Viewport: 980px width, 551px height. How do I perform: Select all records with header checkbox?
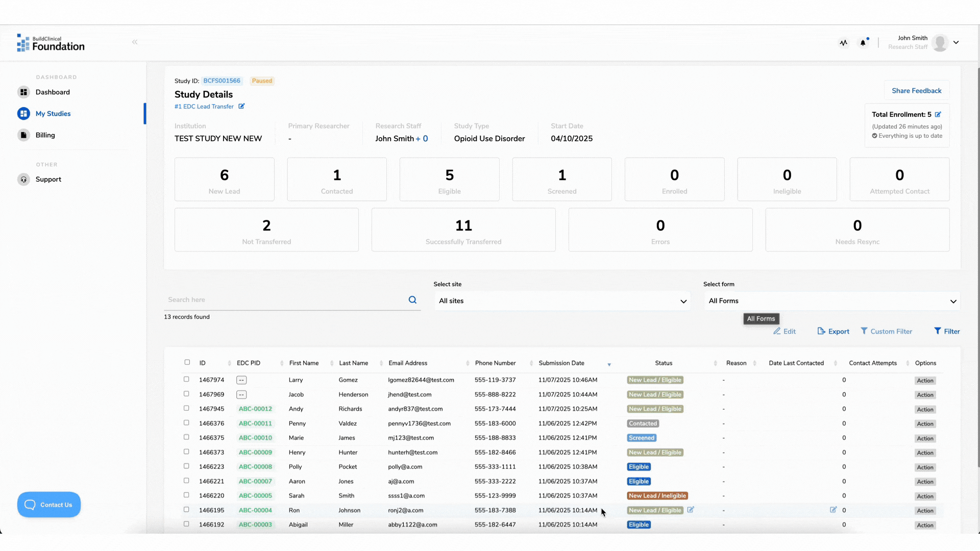coord(187,362)
